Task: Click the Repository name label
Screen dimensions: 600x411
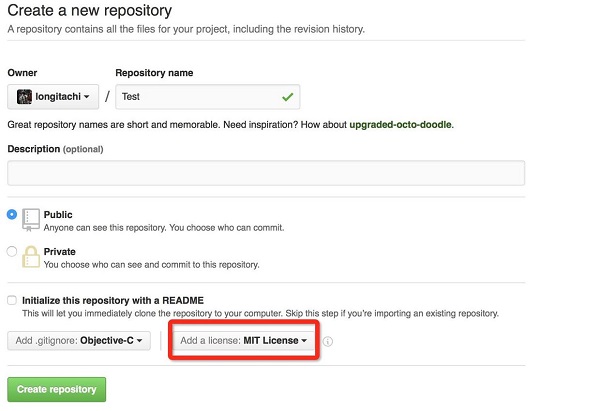Action: (154, 73)
